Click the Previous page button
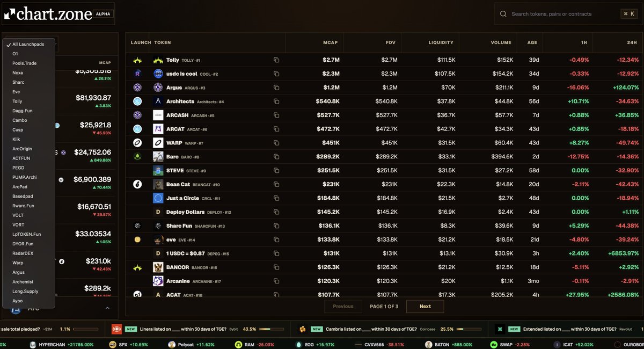 tap(343, 307)
